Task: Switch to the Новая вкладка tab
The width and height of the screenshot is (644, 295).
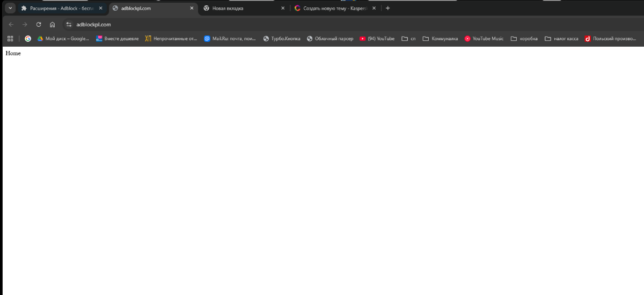Action: [x=244, y=8]
